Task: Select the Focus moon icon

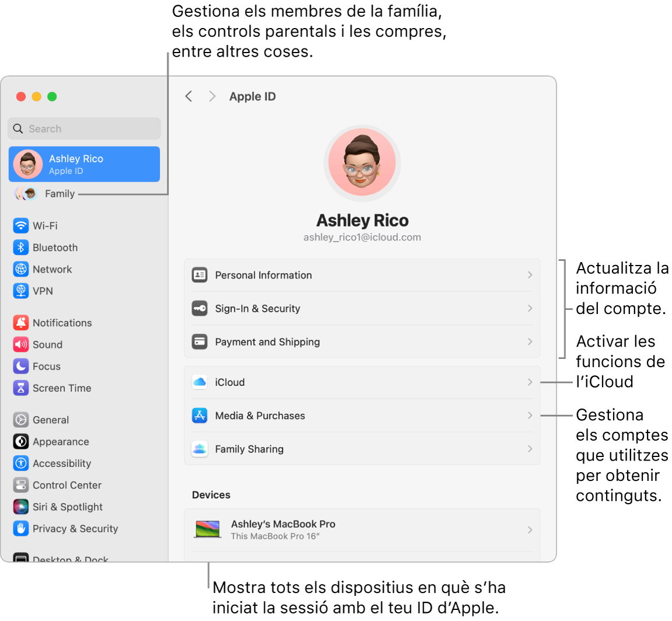Action: click(20, 367)
